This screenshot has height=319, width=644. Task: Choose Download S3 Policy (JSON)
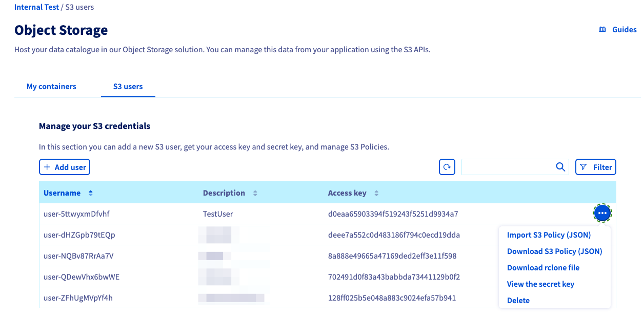click(554, 251)
